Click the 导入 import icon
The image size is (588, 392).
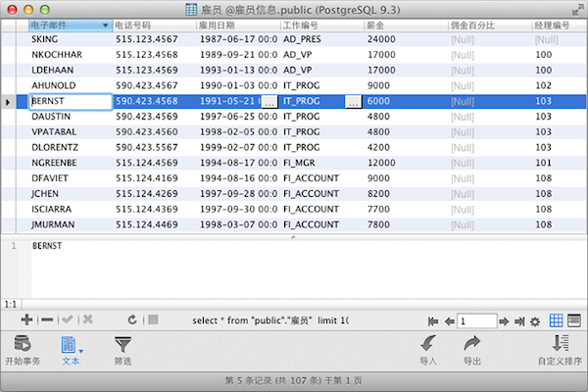pyautogui.click(x=428, y=344)
